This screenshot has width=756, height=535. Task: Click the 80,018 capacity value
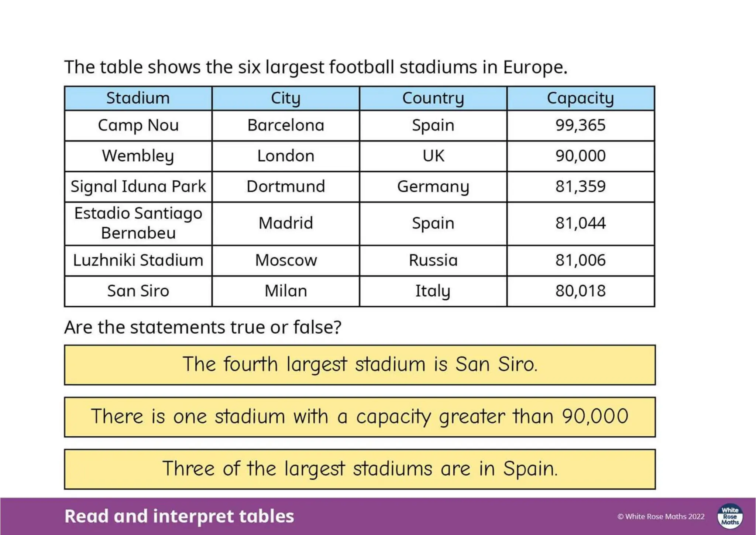[x=581, y=291]
